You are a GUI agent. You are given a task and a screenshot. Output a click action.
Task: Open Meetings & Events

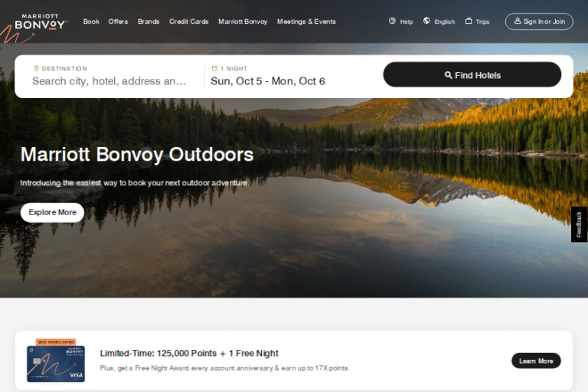point(306,21)
